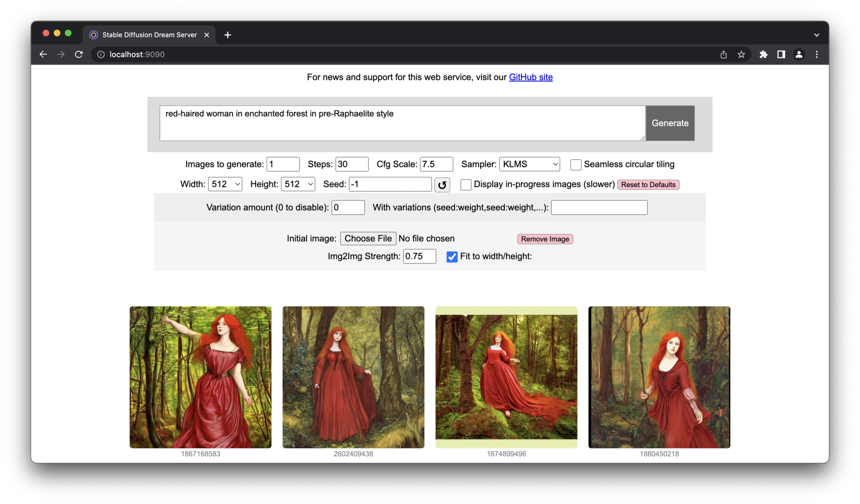Open the GitHub site link
Viewport: 860px width, 504px height.
531,77
